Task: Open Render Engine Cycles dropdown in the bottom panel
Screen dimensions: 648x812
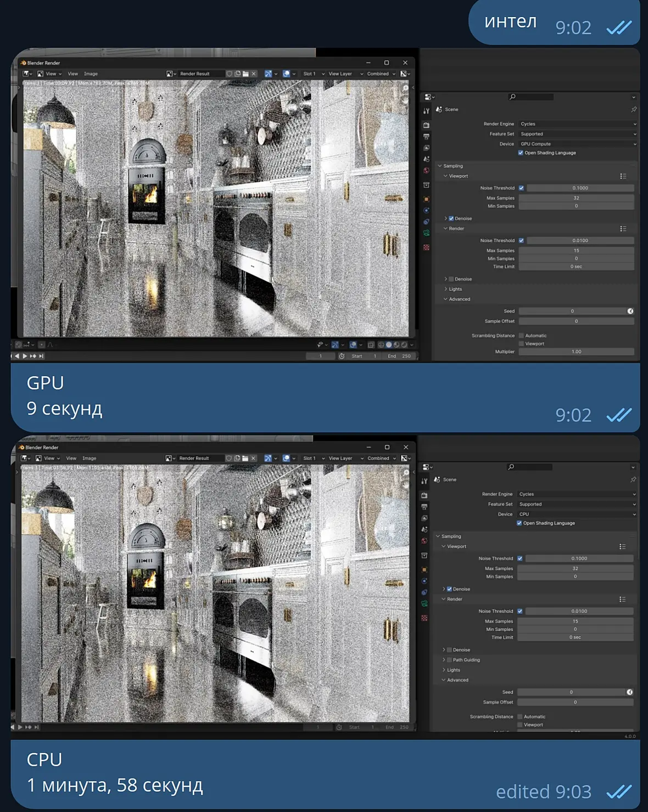Action: [577, 494]
